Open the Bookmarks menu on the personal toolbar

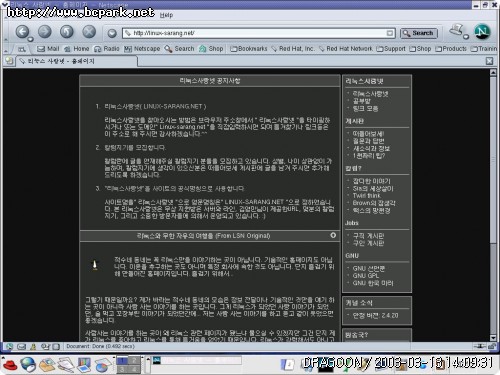[x=249, y=49]
